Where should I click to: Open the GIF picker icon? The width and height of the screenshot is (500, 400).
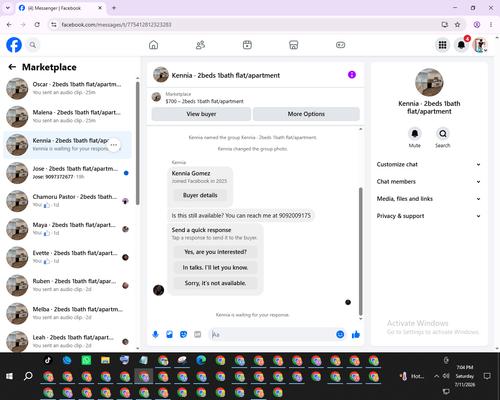tap(198, 334)
